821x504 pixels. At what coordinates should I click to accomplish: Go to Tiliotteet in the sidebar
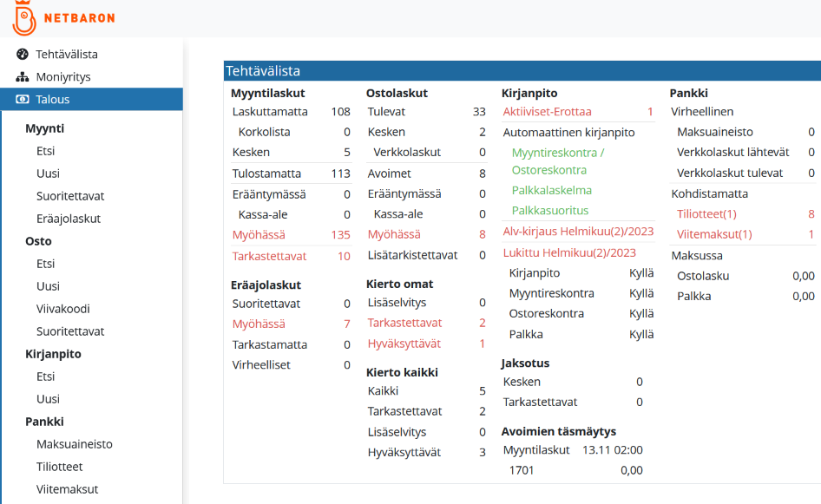[59, 467]
